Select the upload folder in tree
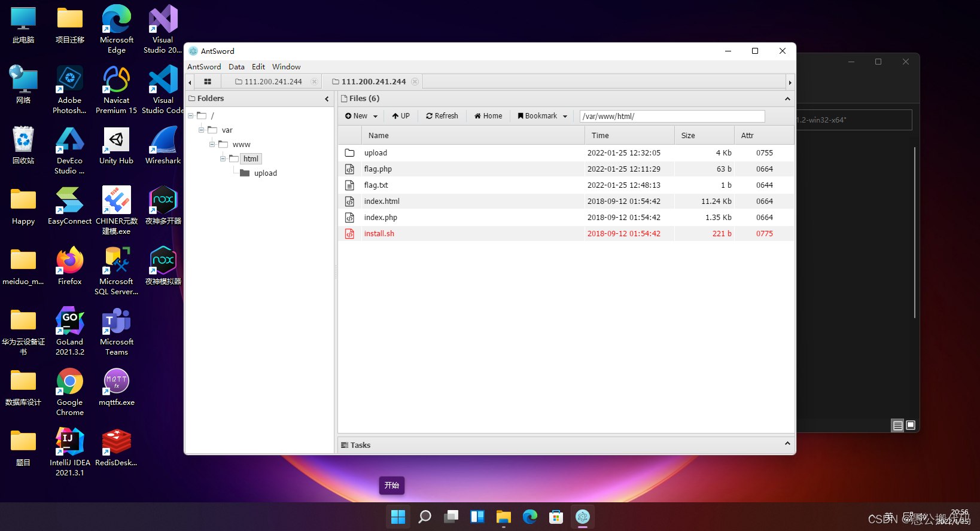Screen dimensions: 980x531 265,173
